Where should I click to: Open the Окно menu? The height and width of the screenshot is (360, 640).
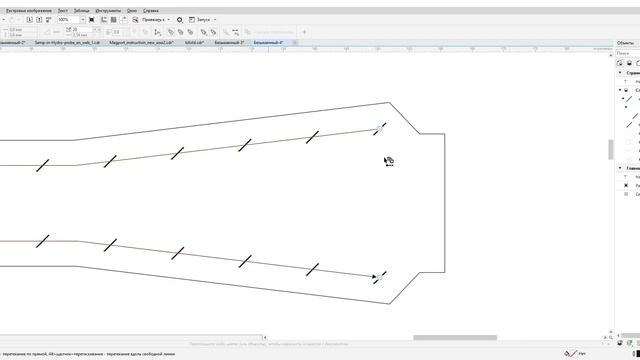(x=132, y=11)
